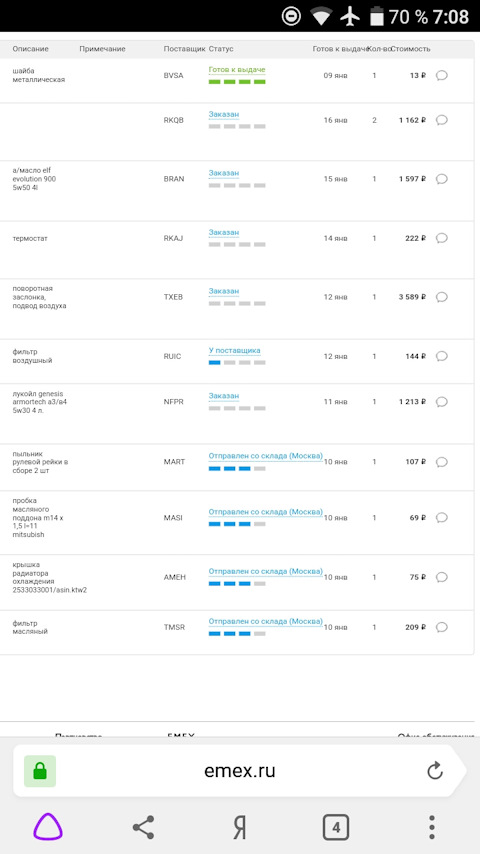
Task: Click У поставщика status link
Action: (x=235, y=351)
